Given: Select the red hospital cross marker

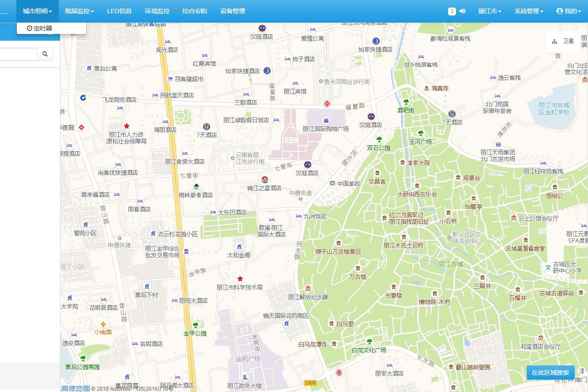Looking at the screenshot, I should point(81,128).
